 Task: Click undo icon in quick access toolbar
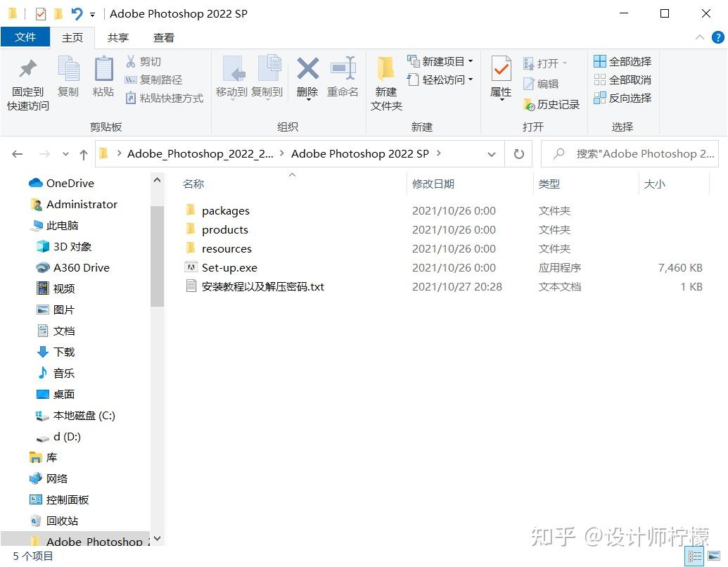point(77,14)
